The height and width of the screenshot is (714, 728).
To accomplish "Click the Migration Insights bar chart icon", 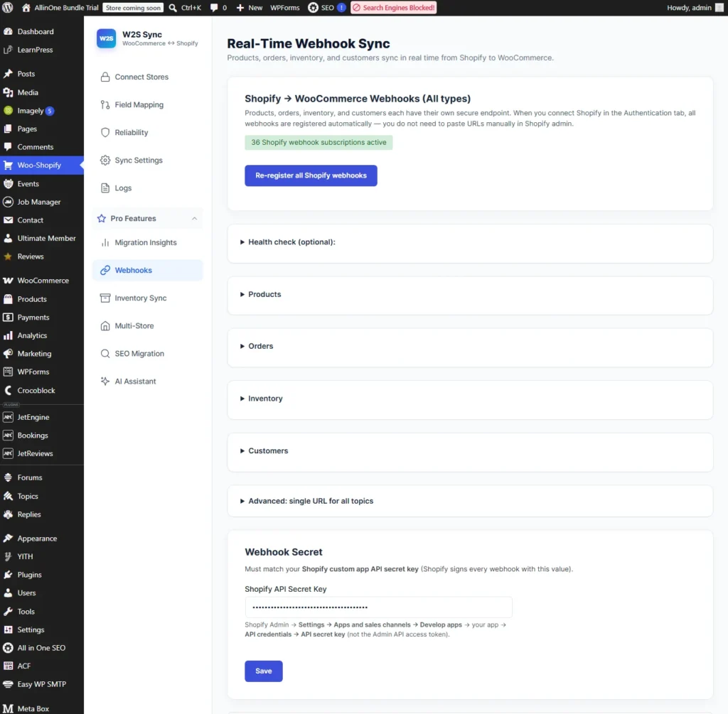I will click(105, 243).
